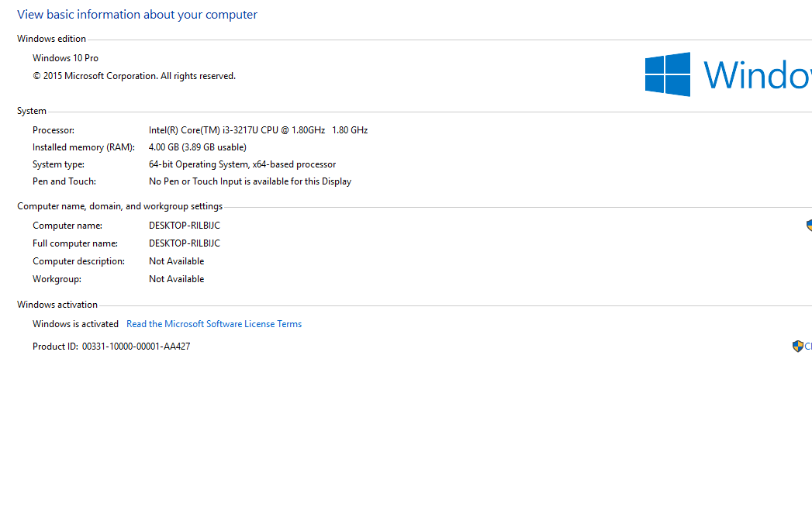
Task: Click the "Computer name, domain, and workgroup settings" header
Action: click(x=120, y=206)
